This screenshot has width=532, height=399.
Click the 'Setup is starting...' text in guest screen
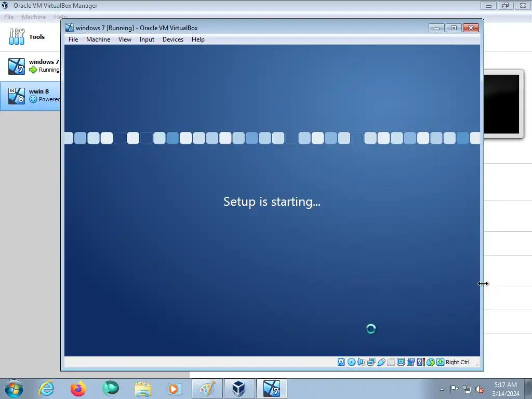pos(272,202)
